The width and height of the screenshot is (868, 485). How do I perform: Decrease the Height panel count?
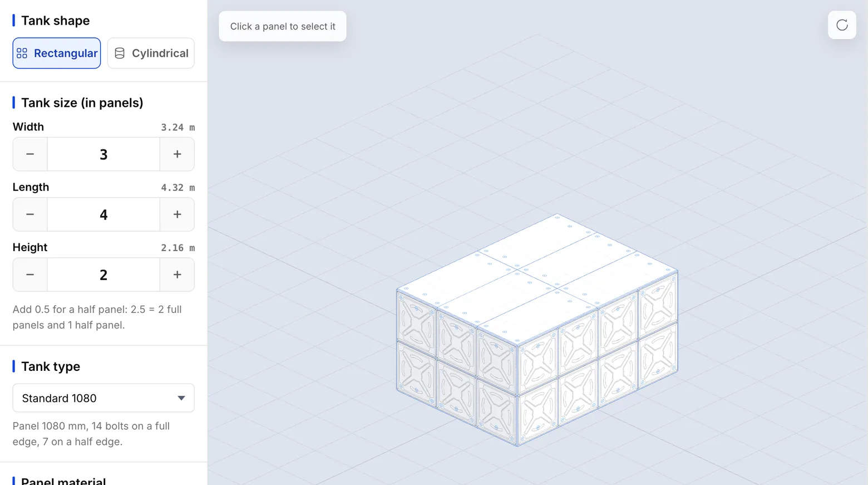(x=30, y=275)
